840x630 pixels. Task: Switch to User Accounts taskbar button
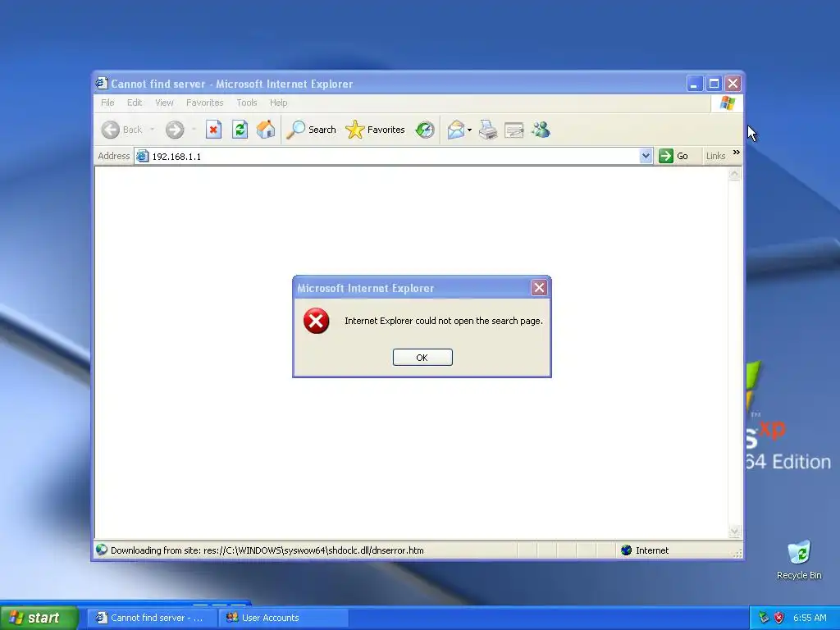[x=282, y=618]
